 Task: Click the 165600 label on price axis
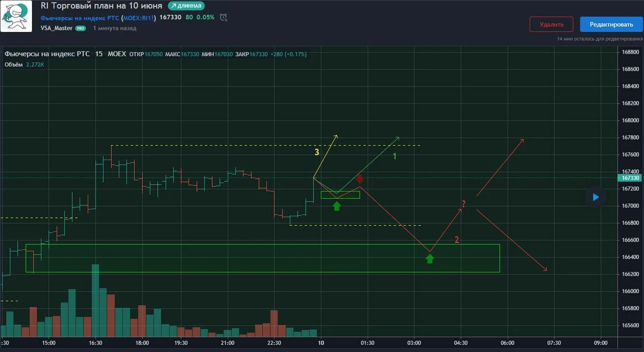click(x=630, y=325)
